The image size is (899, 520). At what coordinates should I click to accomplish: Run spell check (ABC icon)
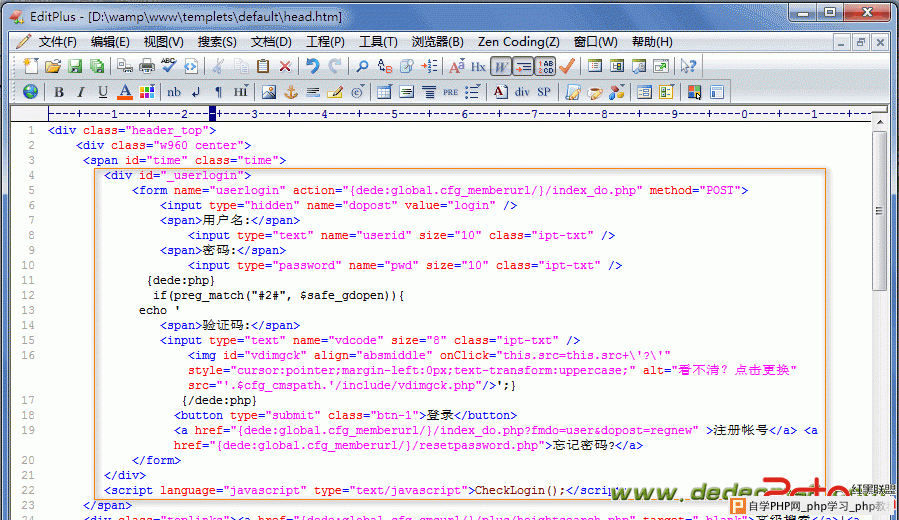pos(169,67)
